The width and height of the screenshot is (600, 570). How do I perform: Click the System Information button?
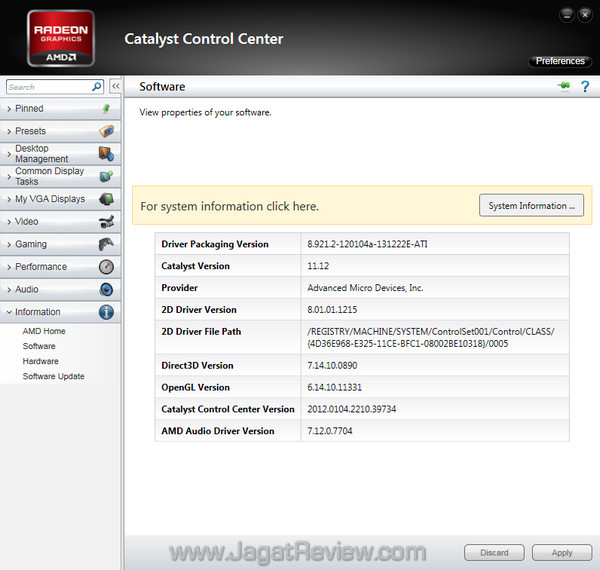coord(532,205)
